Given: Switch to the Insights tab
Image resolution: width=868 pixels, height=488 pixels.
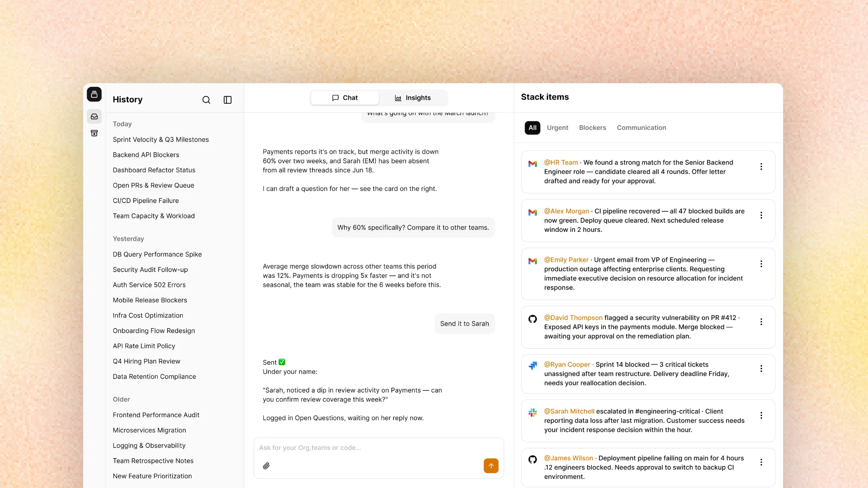Looking at the screenshot, I should coord(413,98).
